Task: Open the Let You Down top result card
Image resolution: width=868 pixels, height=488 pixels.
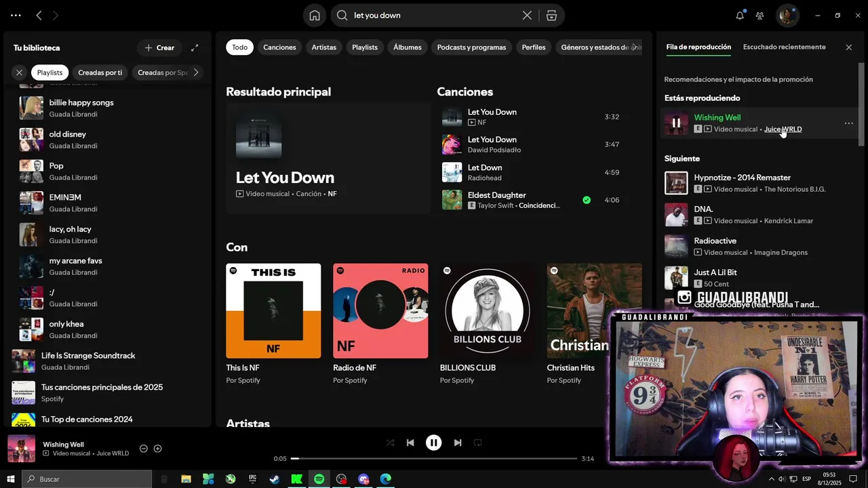Action: (328, 159)
